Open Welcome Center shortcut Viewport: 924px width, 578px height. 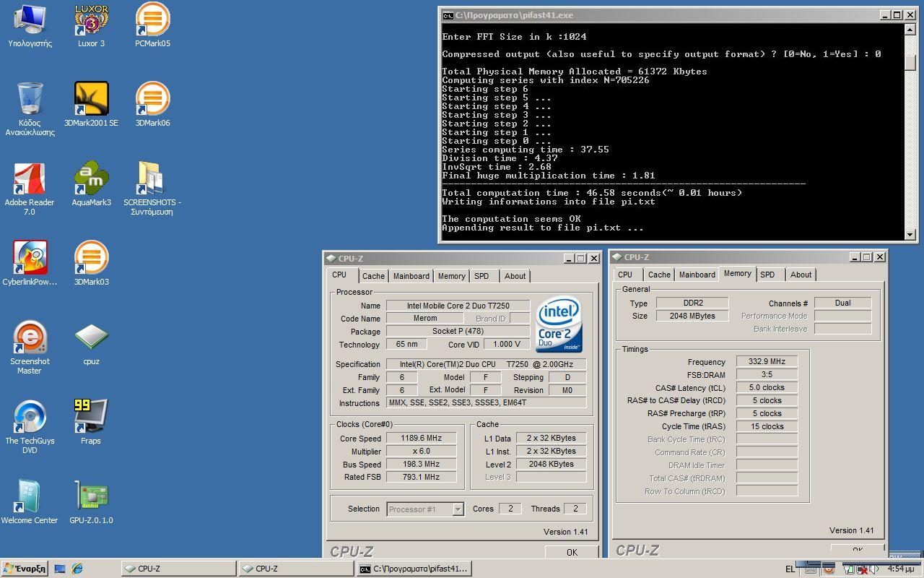(x=30, y=502)
